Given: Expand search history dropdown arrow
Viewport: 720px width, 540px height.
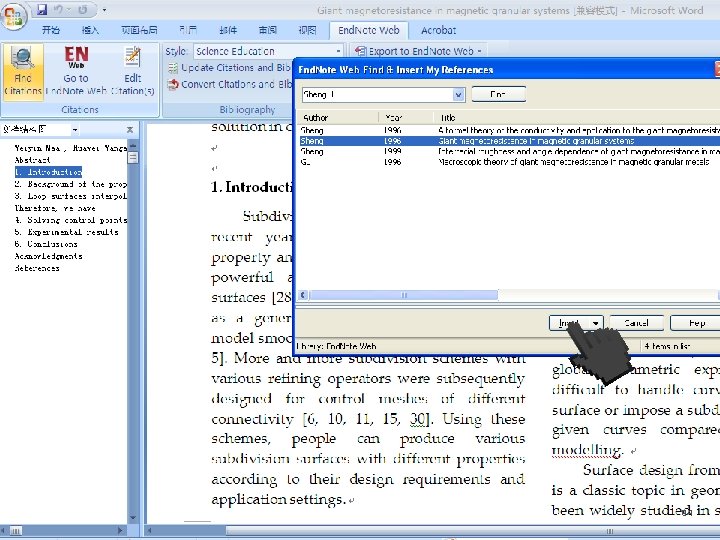Looking at the screenshot, I should (x=459, y=95).
